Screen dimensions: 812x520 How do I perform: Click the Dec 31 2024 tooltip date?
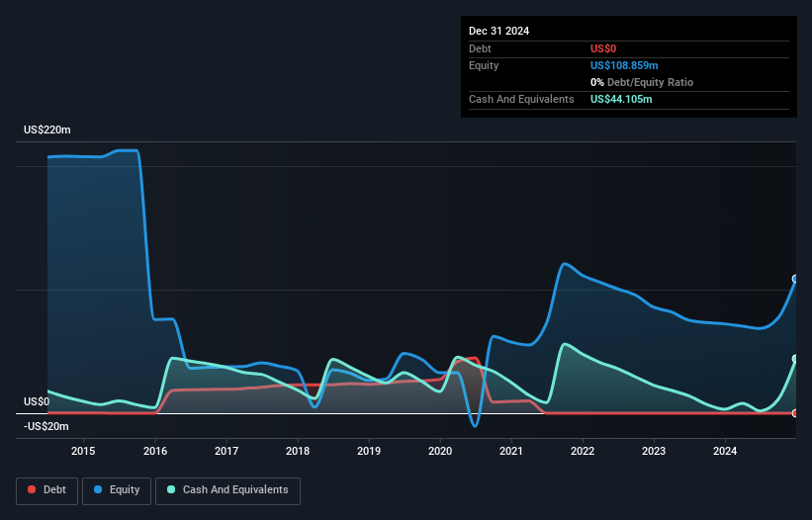pyautogui.click(x=498, y=31)
